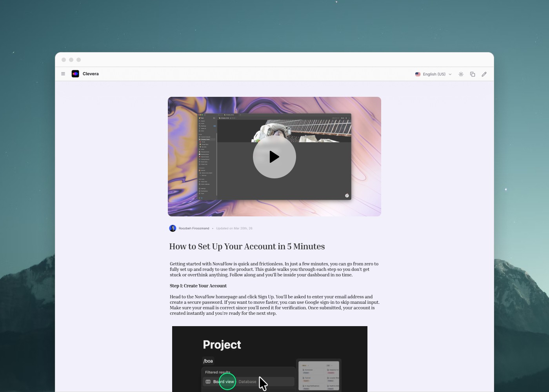Click the Clevera logo icon
Screen dimensions: 549x392
pos(75,74)
